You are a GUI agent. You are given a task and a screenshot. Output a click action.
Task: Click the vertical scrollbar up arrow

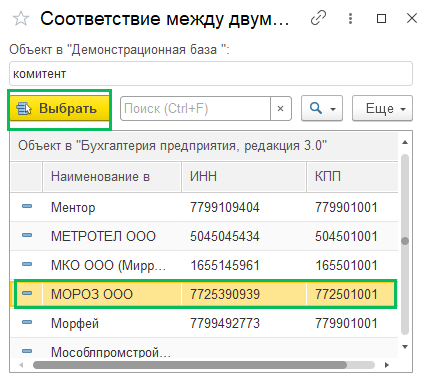point(405,142)
